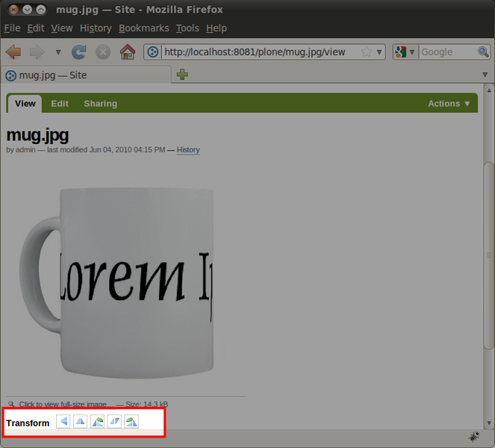Click the browser back arrow
This screenshot has width=495, height=448.
(13, 52)
